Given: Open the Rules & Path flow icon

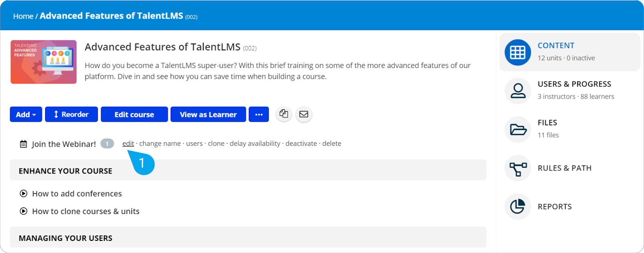Looking at the screenshot, I should (518, 168).
